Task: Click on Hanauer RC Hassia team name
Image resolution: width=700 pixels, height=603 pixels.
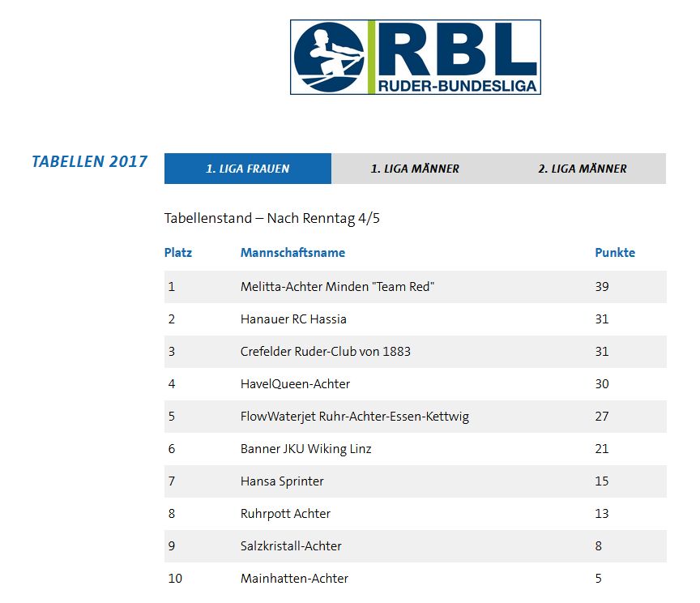Action: (293, 319)
